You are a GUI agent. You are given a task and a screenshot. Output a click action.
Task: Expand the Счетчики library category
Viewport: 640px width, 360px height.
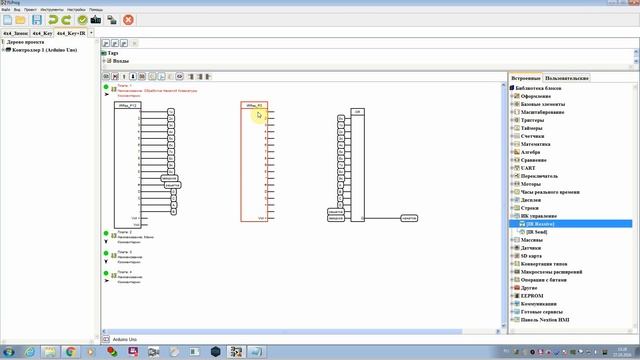(512, 136)
